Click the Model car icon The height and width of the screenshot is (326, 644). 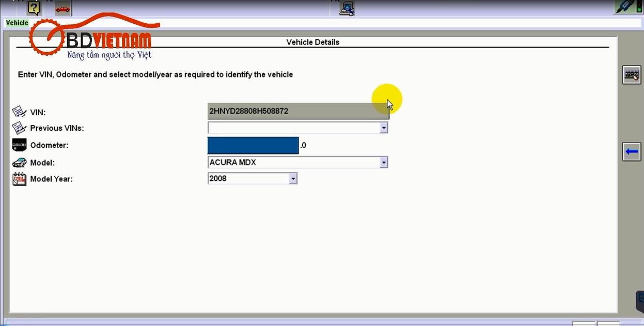click(19, 162)
